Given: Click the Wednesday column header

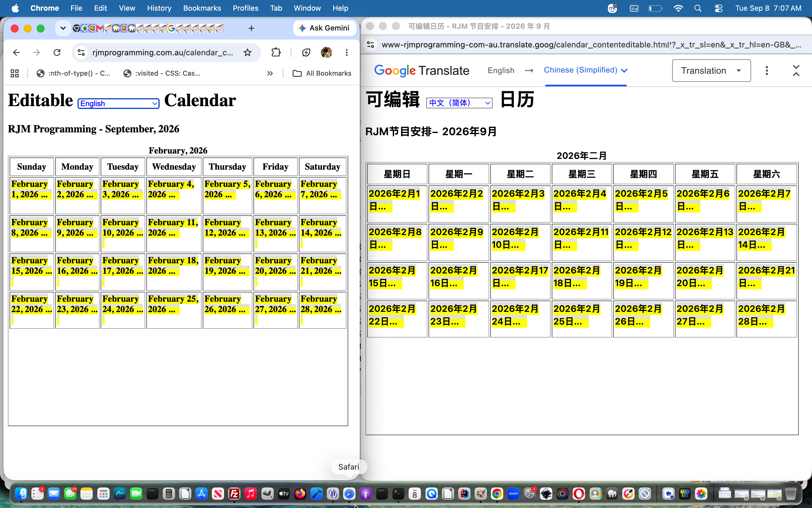Looking at the screenshot, I should pyautogui.click(x=174, y=167).
